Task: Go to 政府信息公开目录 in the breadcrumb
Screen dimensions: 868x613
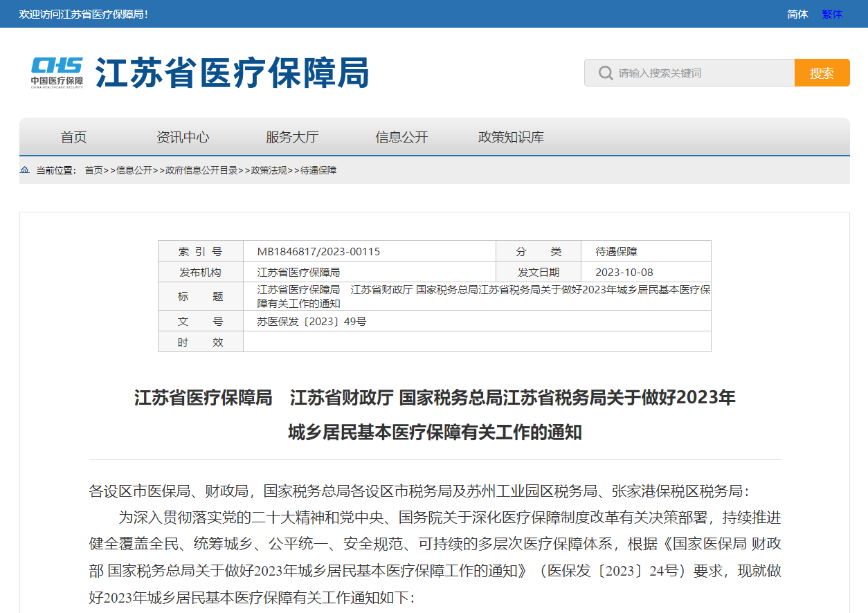Action: [x=202, y=170]
